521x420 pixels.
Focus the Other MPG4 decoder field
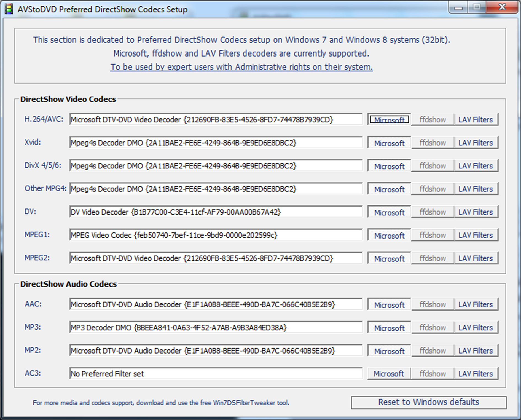pyautogui.click(x=216, y=189)
